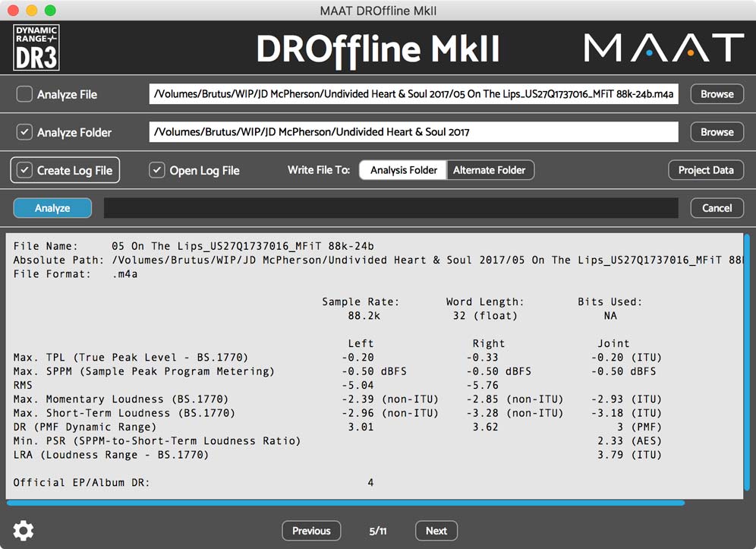
Task: Click the Absolute Path line in results
Action: coord(378,260)
